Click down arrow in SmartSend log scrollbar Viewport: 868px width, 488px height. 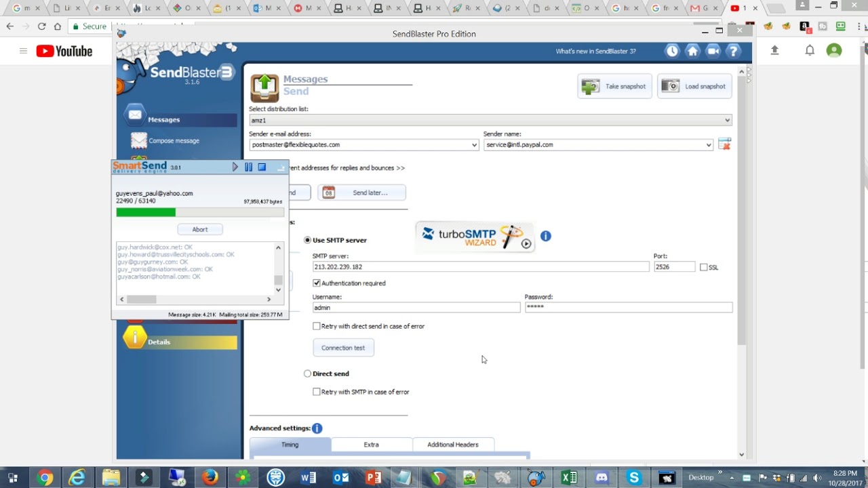tap(278, 289)
